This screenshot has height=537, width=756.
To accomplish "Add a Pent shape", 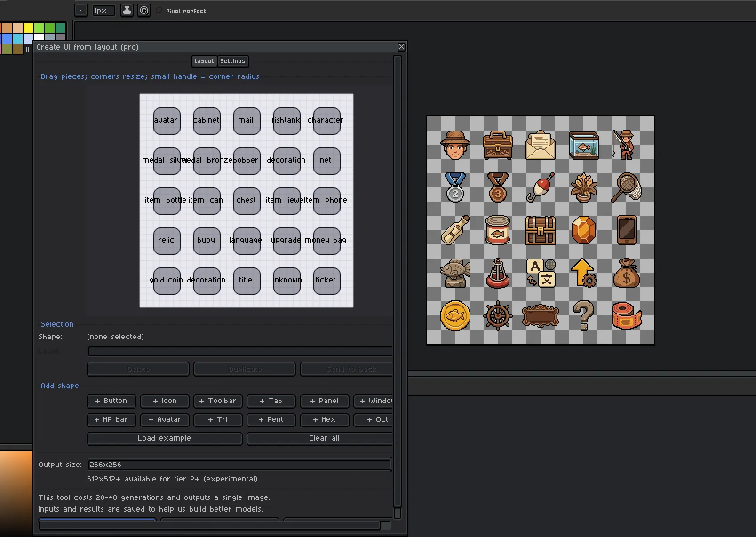I will point(271,420).
